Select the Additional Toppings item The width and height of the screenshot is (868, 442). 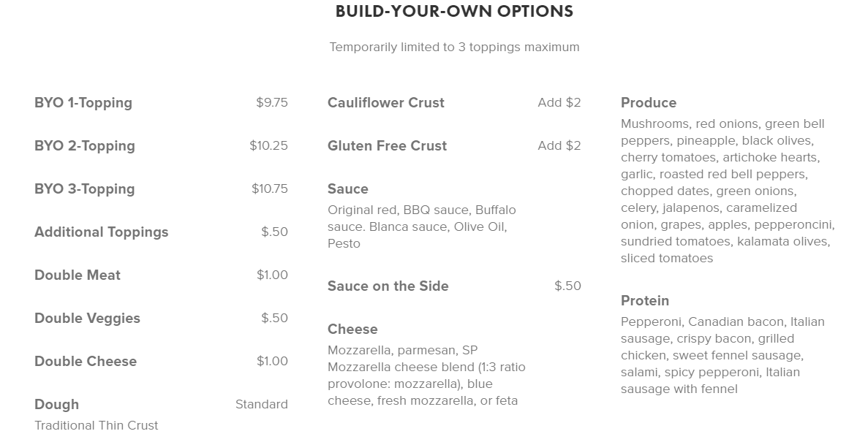(102, 232)
